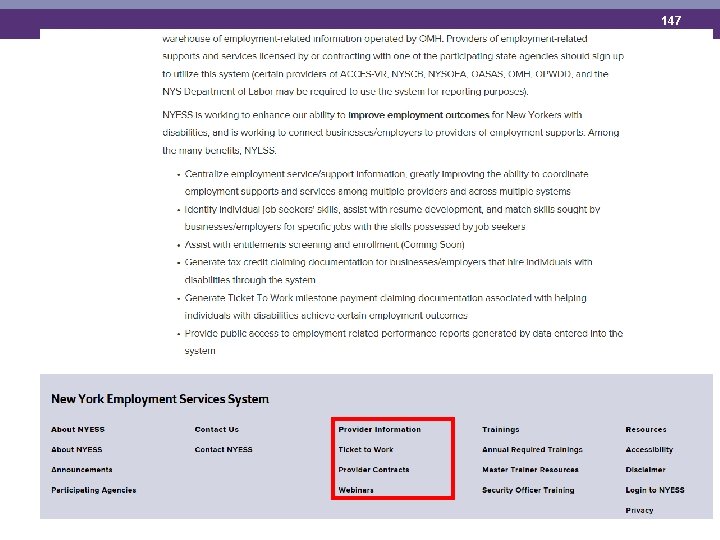
Task: Open the Contact NYESS link
Action: 224,450
